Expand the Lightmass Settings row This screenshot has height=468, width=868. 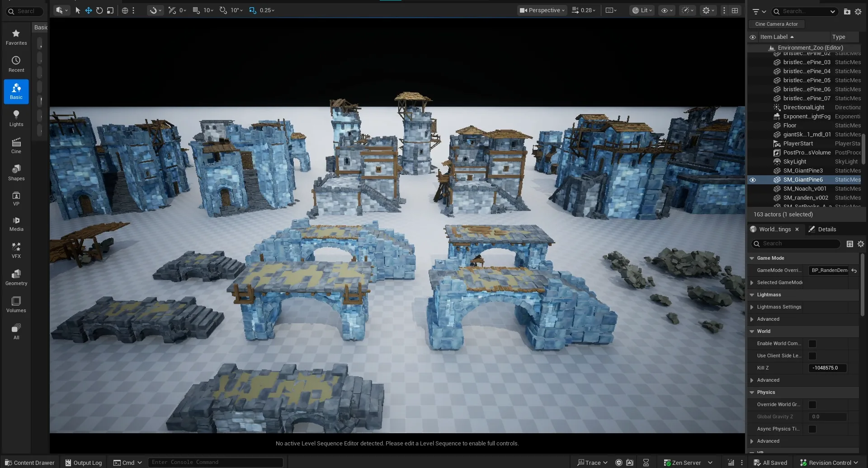(x=752, y=307)
